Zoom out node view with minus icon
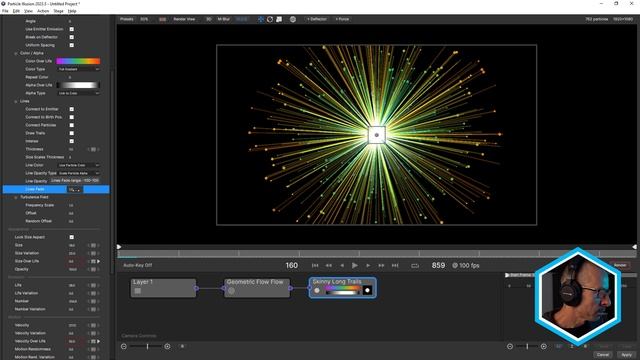Viewport: 640px width, 360px height. coord(124,346)
